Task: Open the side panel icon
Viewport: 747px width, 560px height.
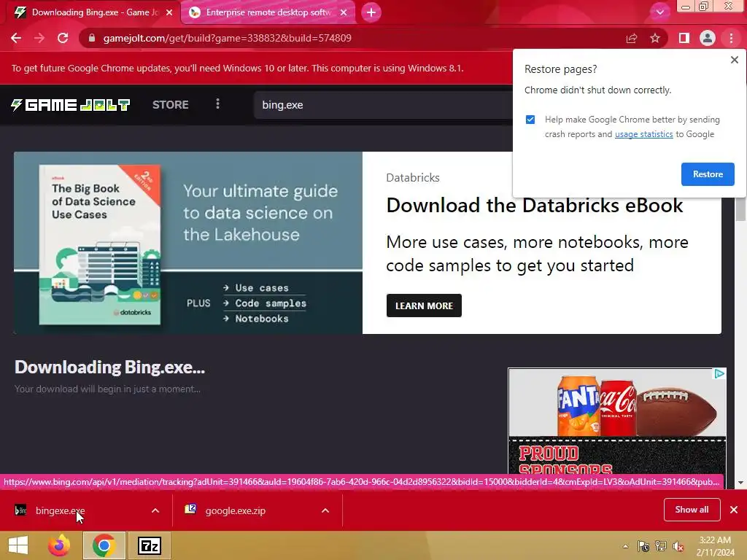Action: (x=684, y=38)
